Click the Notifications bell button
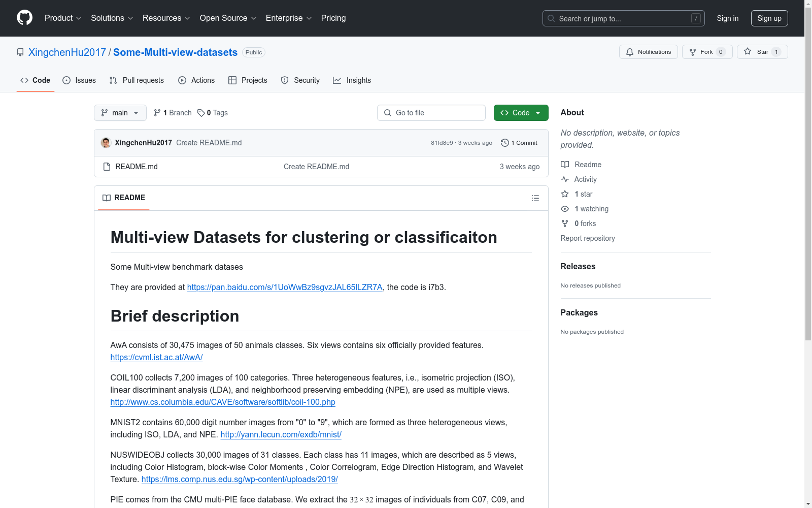 [x=648, y=52]
